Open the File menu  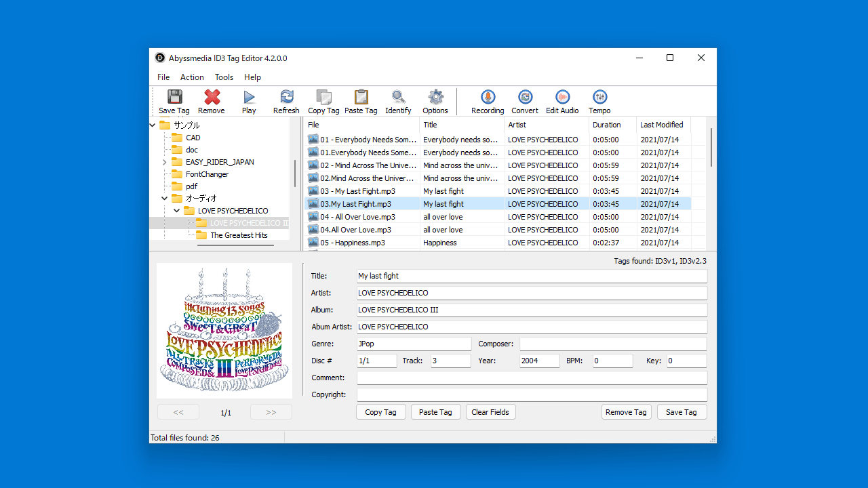point(163,77)
